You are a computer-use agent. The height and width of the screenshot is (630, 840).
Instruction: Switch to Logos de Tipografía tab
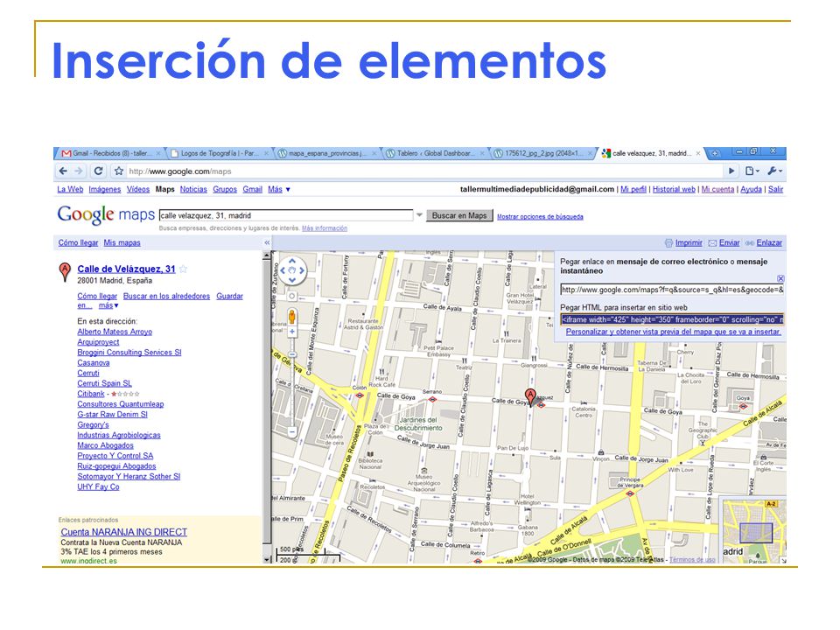click(220, 153)
